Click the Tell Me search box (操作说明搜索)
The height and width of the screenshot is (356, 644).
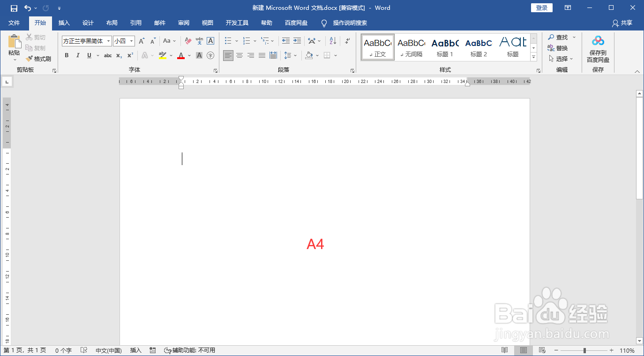coord(350,23)
